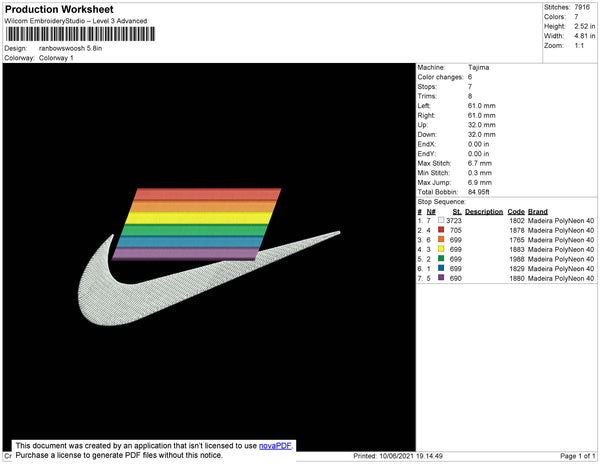Viewport: 600px width, 464px height.
Task: Click the 'Printed: 10/06/2021' timestamp
Action: click(x=398, y=456)
